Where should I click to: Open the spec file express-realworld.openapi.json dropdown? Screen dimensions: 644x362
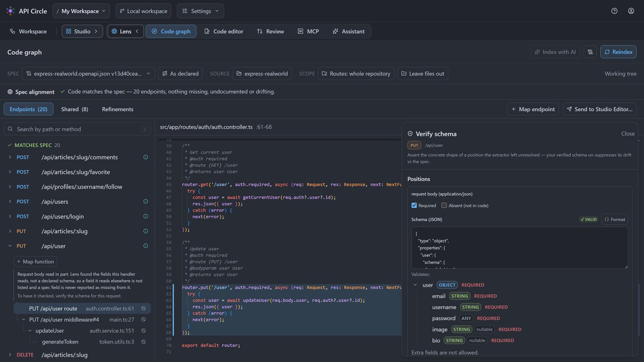click(x=88, y=74)
